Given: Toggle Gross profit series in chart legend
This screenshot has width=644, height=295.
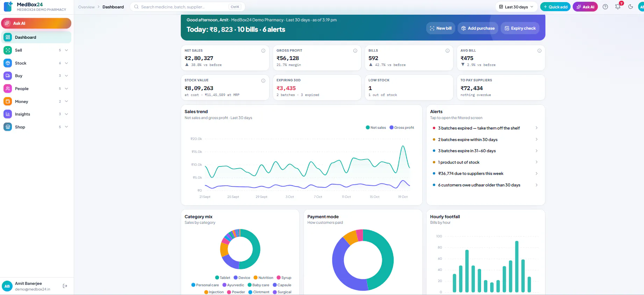Looking at the screenshot, I should [402, 127].
